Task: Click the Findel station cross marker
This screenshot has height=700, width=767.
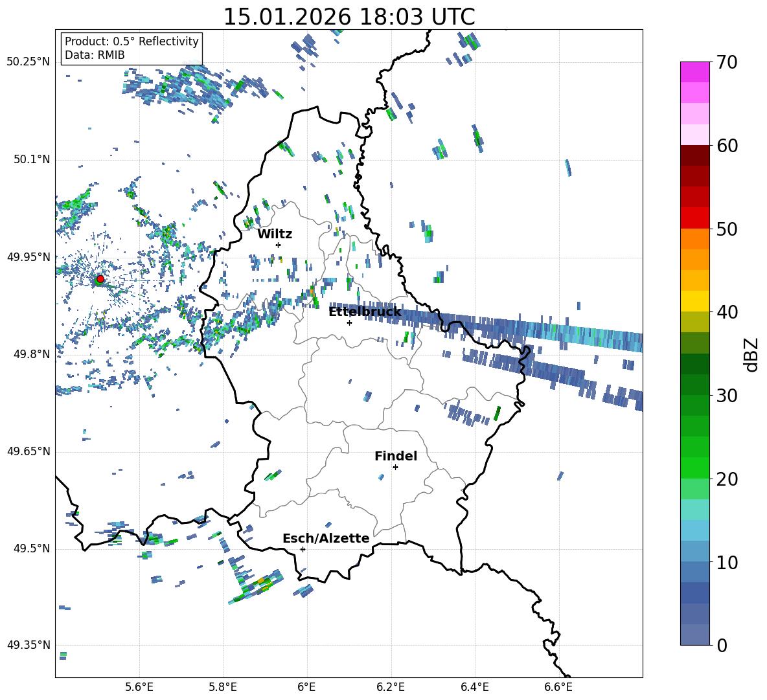Action: pyautogui.click(x=395, y=468)
